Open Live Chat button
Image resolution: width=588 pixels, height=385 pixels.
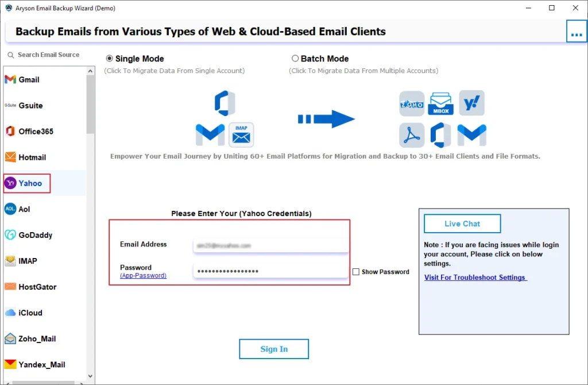click(x=462, y=224)
